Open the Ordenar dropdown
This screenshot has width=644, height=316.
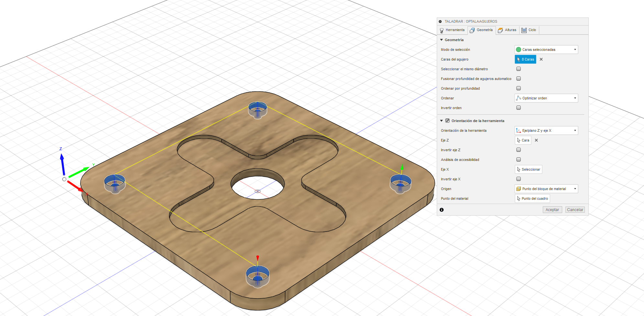click(x=546, y=98)
